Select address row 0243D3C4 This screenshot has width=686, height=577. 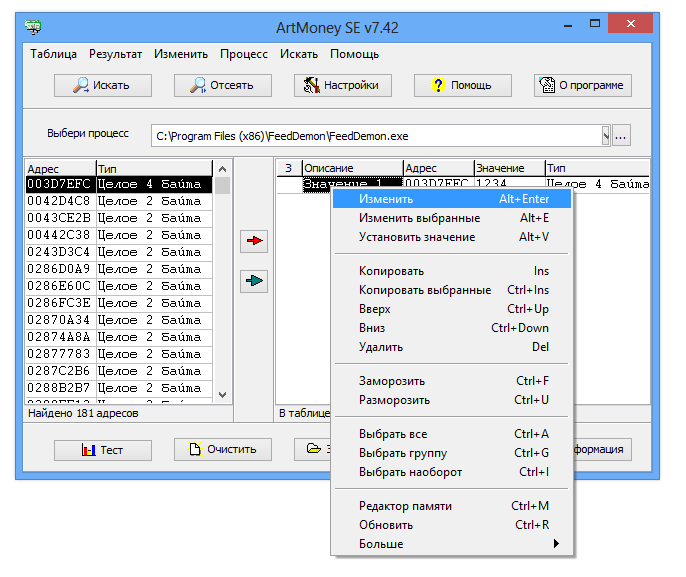coord(119,252)
